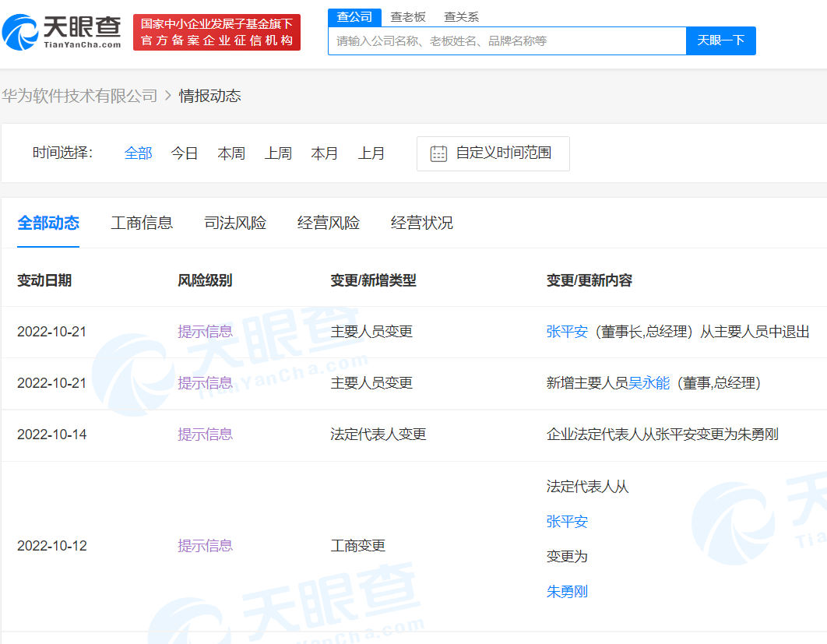Image resolution: width=827 pixels, height=644 pixels.
Task: Filter updates by 今日
Action: coord(184,153)
